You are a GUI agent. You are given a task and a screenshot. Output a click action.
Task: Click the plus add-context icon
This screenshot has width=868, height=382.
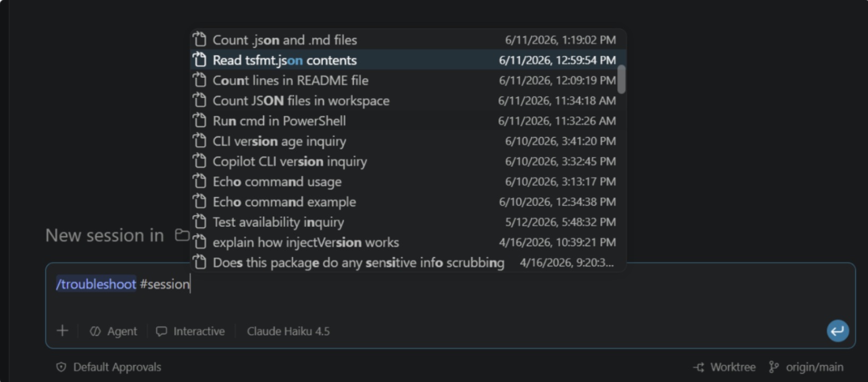(62, 330)
